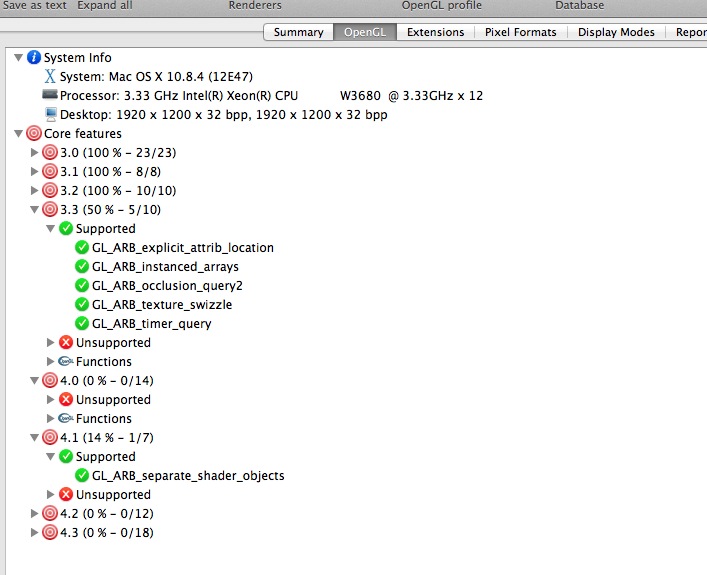Expand the 3.1 core features node
707x575 pixels.
pyautogui.click(x=34, y=171)
